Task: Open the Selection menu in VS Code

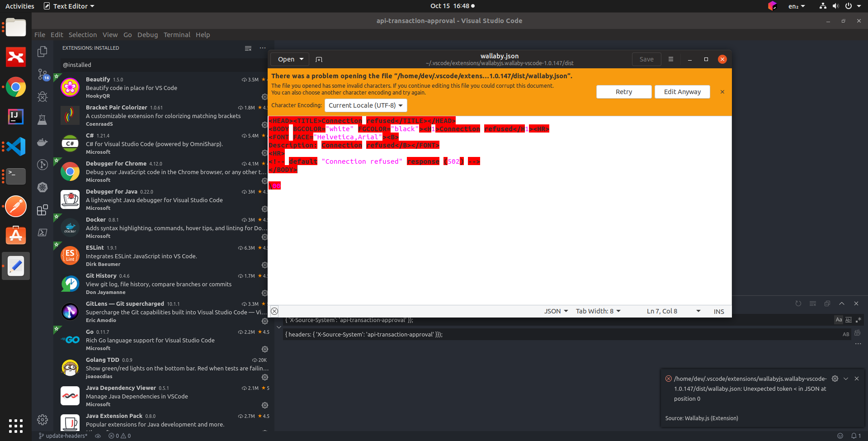Action: tap(83, 35)
